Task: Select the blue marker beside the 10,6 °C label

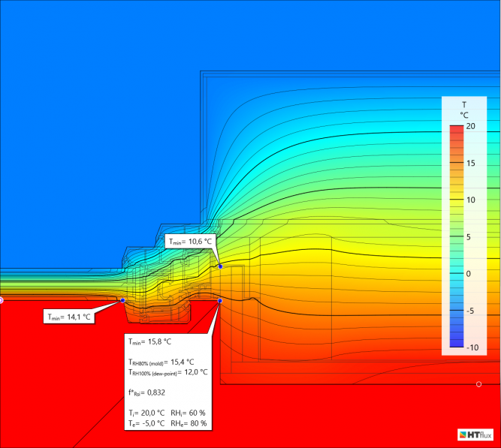Action: pyautogui.click(x=220, y=266)
